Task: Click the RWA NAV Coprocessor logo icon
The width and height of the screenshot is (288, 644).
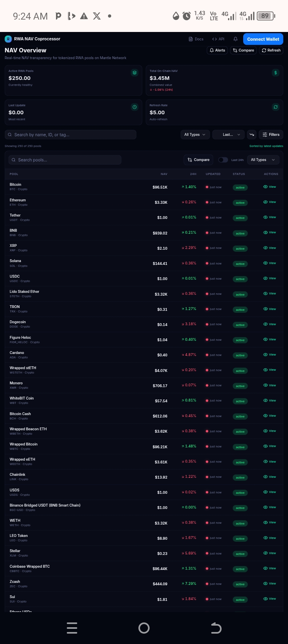Action: 8,39
